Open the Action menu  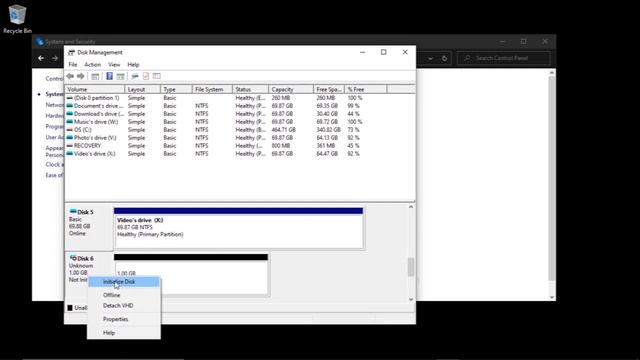click(x=92, y=64)
